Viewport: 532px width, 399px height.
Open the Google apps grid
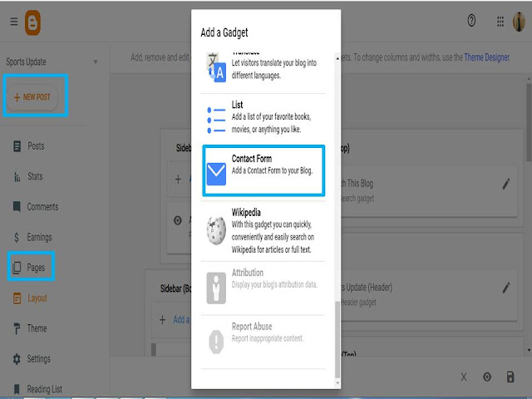(500, 22)
